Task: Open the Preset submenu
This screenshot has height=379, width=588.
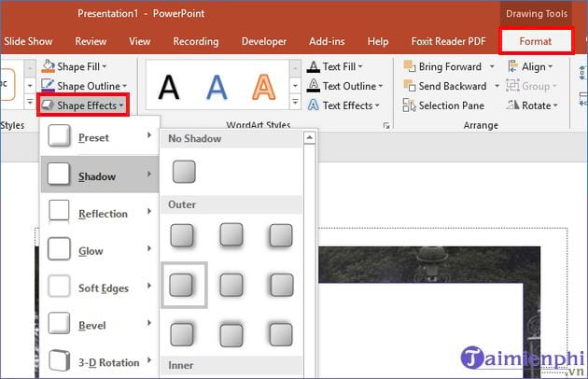Action: [x=100, y=136]
